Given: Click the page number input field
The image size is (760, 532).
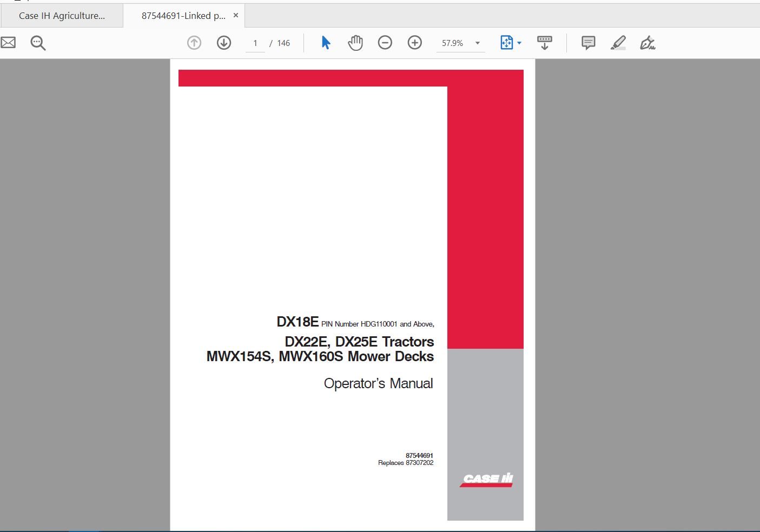Looking at the screenshot, I should click(255, 43).
